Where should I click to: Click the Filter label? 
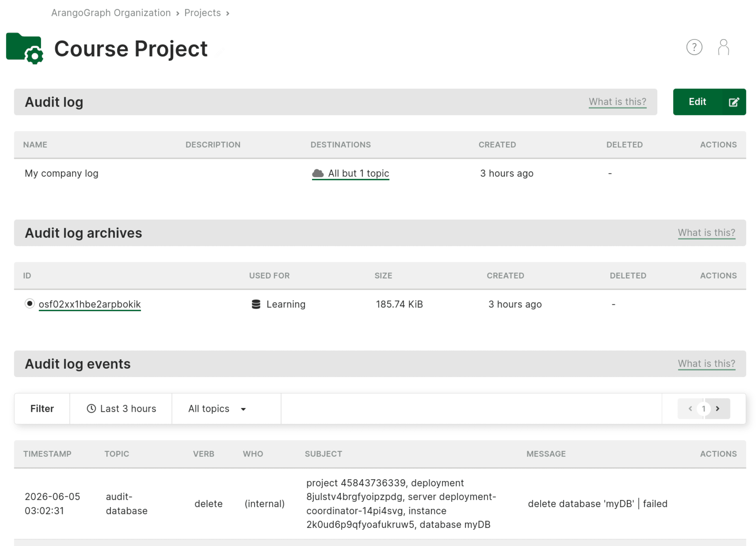coord(42,409)
